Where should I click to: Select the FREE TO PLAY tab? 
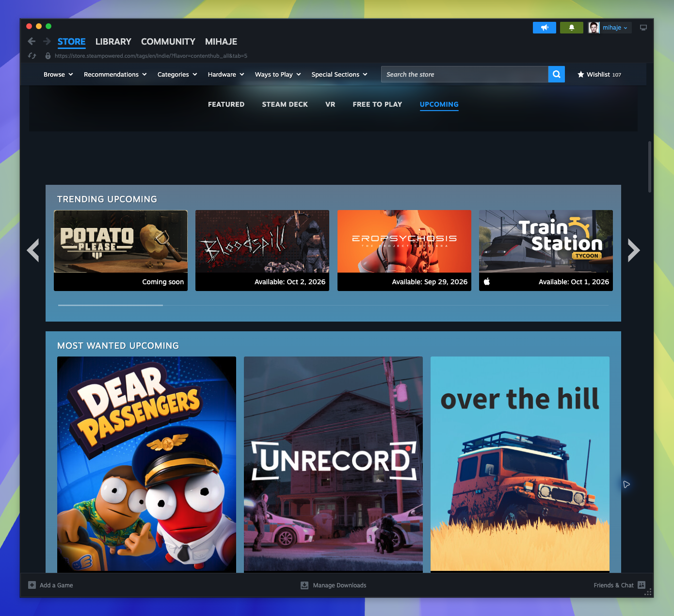tap(377, 104)
